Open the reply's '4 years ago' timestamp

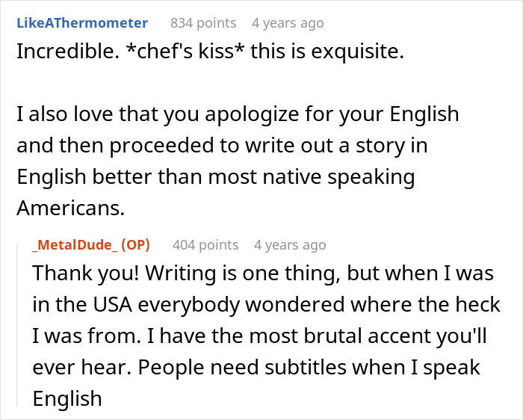(290, 244)
